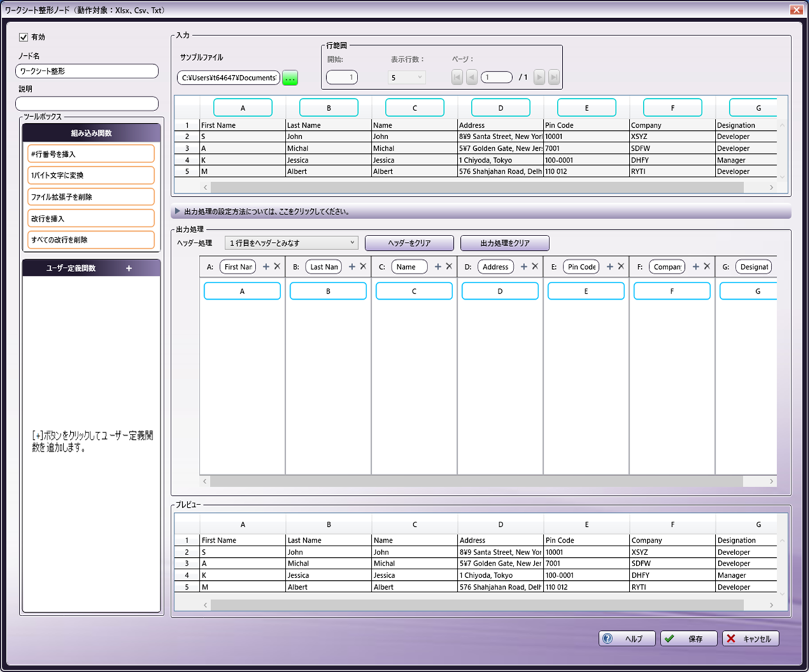Click cell '8¥9 Santa Street' in input table
The height and width of the screenshot is (672, 810).
(x=501, y=137)
